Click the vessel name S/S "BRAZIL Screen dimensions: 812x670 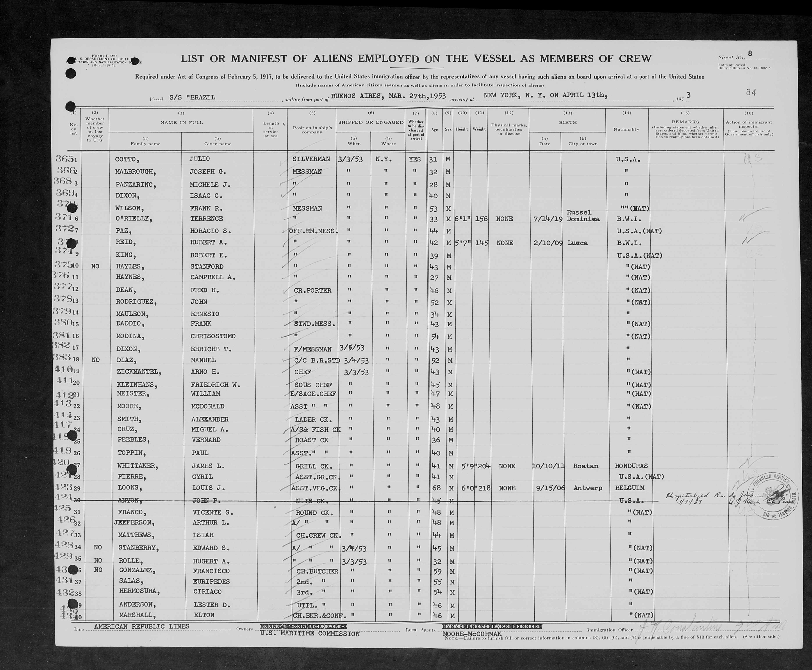pyautogui.click(x=192, y=97)
